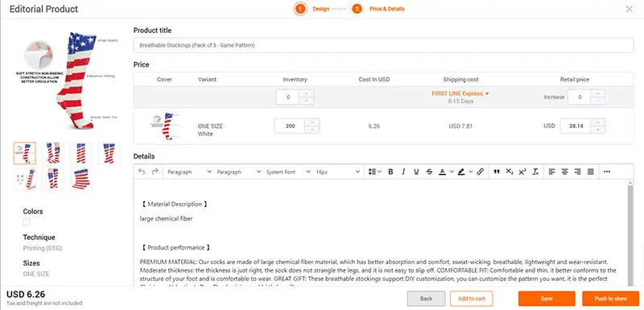
Task: Align text center
Action: 565,172
